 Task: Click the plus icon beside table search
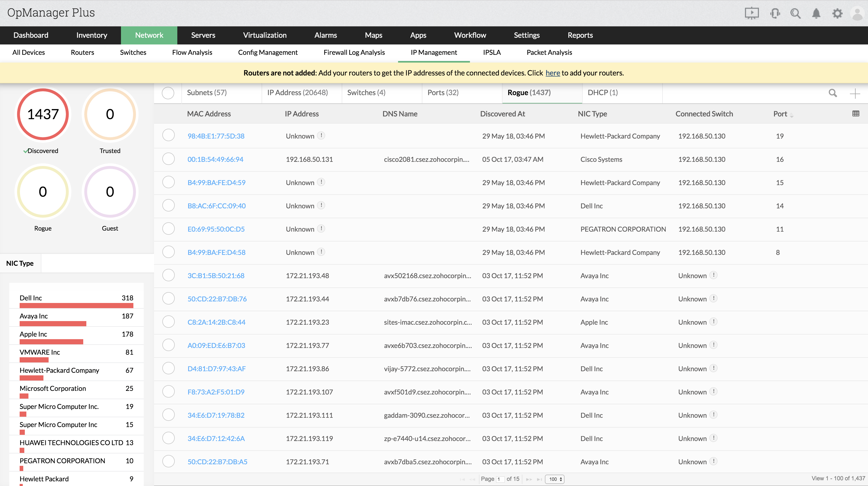pyautogui.click(x=855, y=93)
